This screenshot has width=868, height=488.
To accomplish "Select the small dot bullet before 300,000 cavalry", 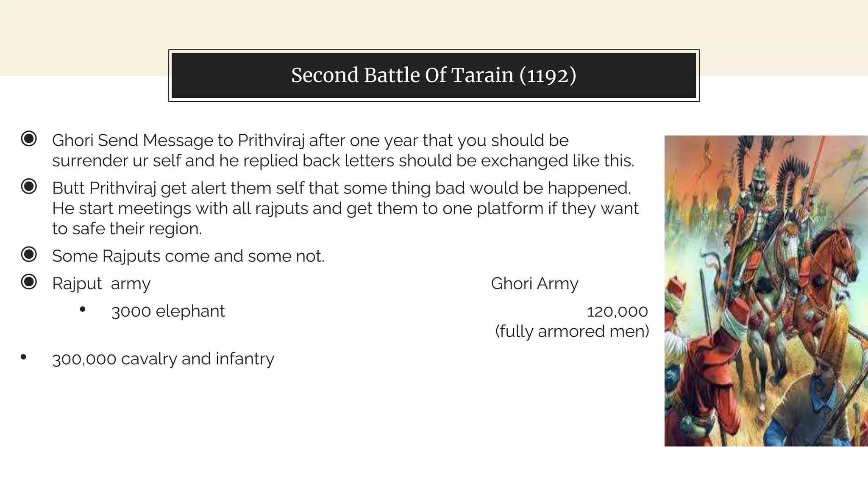I will pyautogui.click(x=23, y=357).
